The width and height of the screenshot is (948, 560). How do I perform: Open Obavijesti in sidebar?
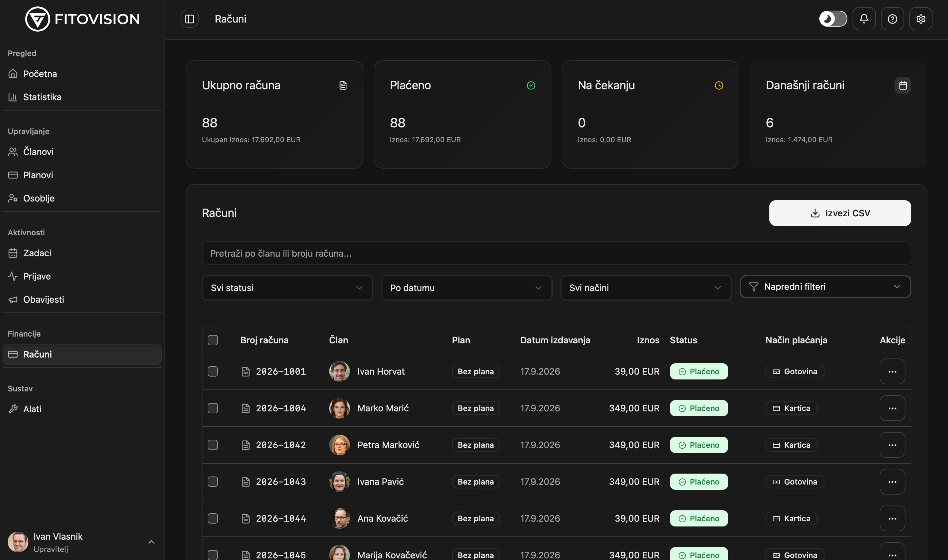pyautogui.click(x=82, y=299)
